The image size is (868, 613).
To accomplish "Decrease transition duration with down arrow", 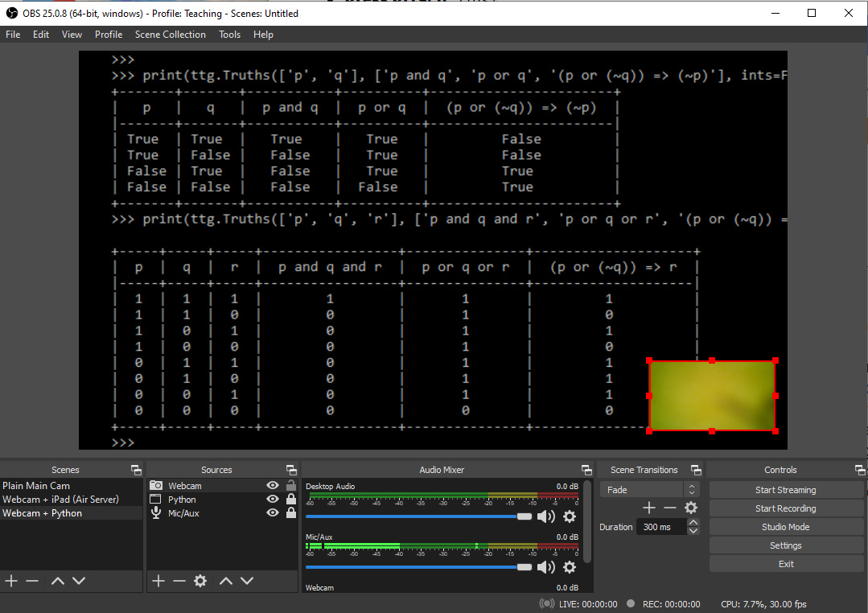I will pos(693,531).
